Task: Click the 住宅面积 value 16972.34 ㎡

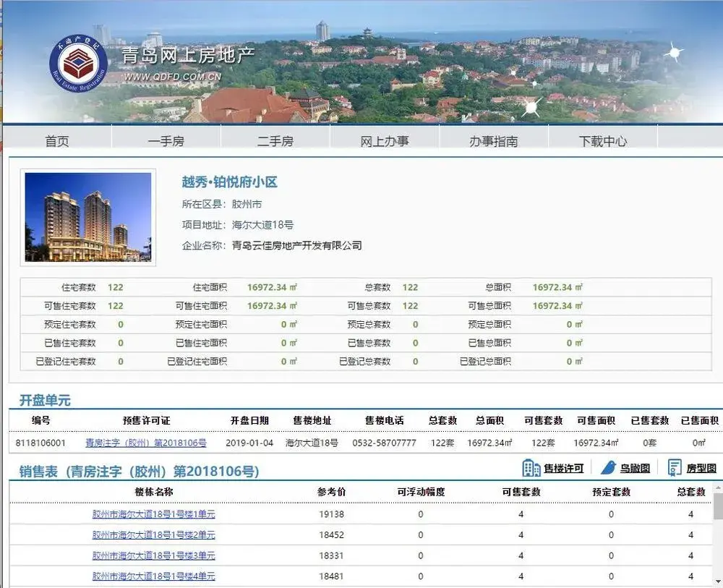Action: coord(272,287)
